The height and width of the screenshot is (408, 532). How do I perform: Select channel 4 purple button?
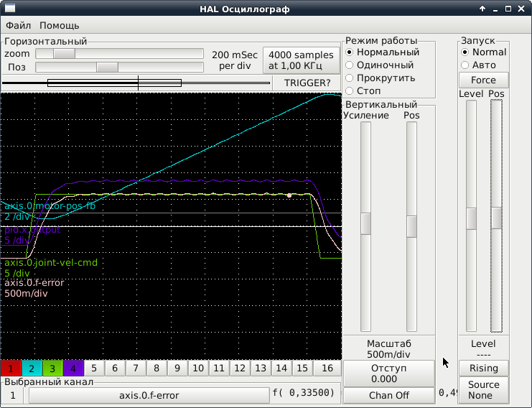[73, 368]
